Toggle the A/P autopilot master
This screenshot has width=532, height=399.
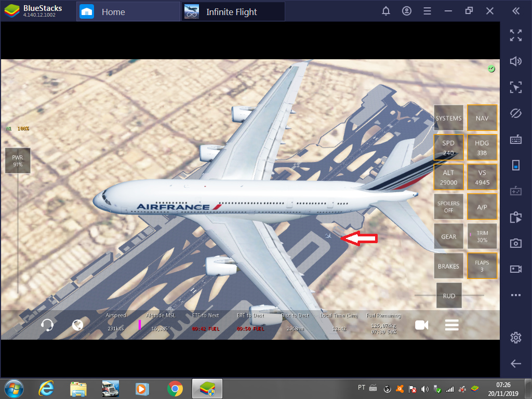point(482,207)
